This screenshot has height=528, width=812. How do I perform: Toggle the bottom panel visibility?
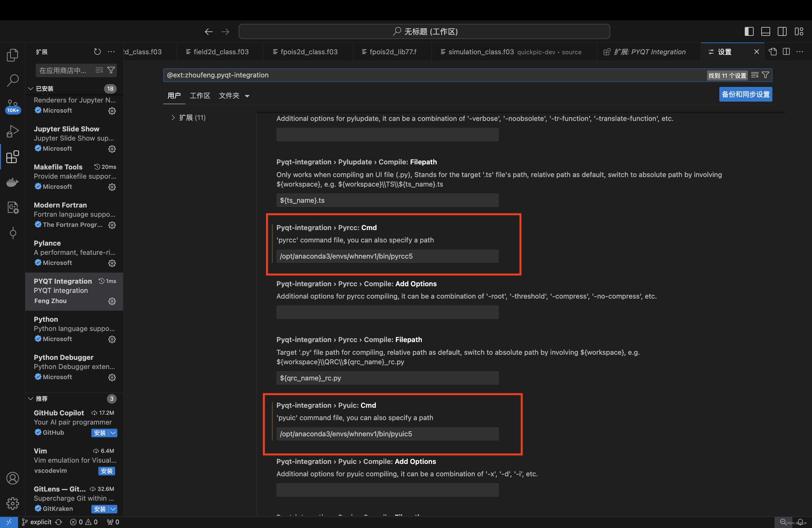766,31
